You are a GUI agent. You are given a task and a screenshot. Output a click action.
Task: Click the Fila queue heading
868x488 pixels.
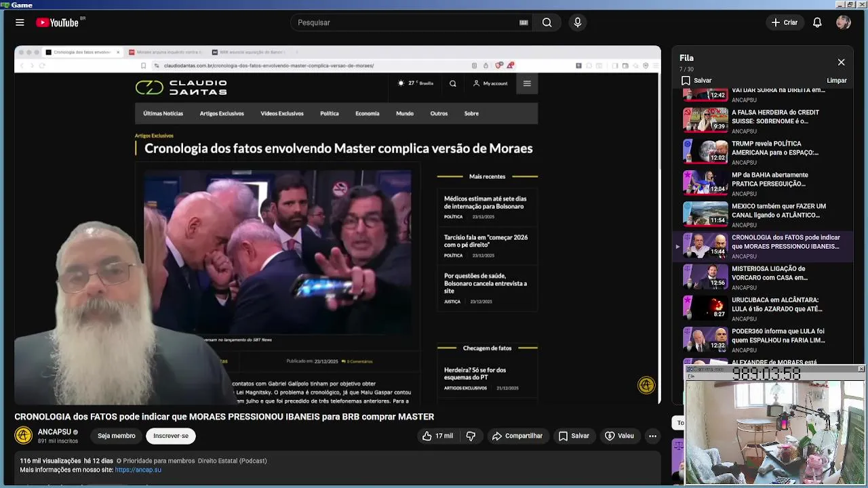point(686,58)
